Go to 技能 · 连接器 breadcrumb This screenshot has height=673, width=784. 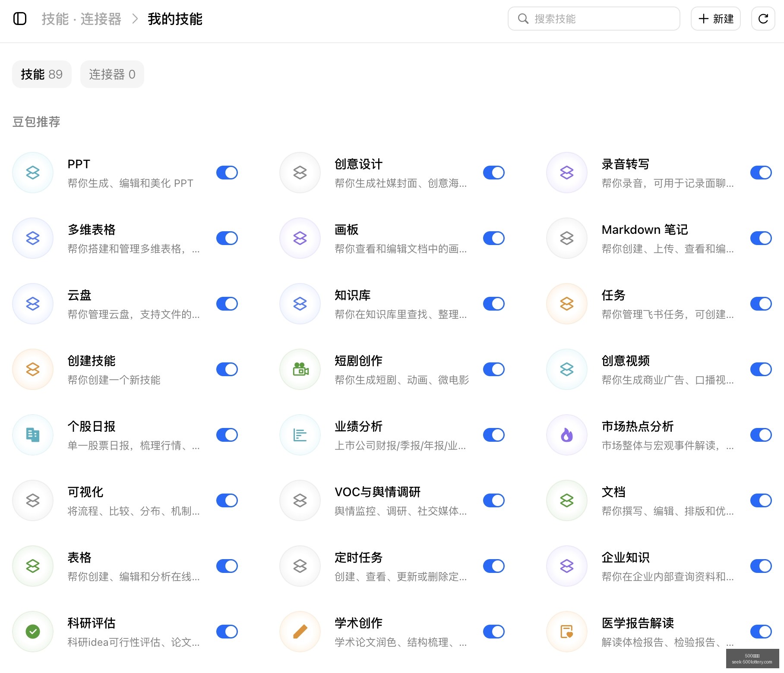tap(82, 19)
